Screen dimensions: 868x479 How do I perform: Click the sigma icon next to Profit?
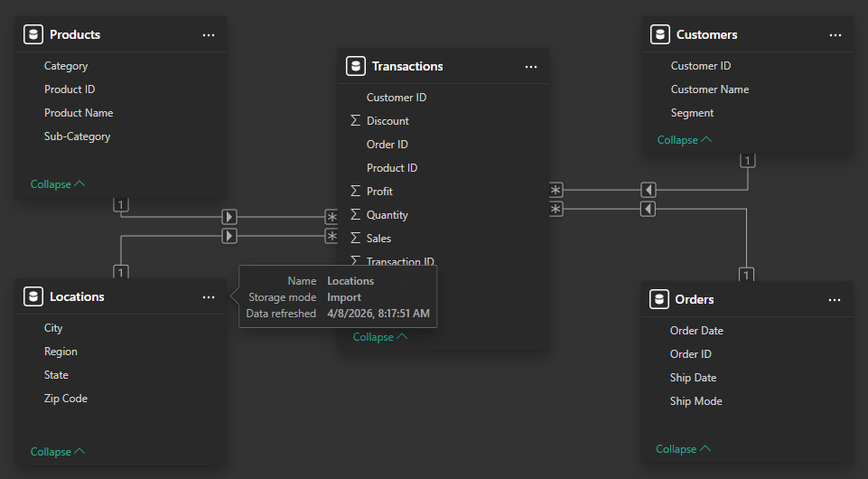(x=355, y=192)
